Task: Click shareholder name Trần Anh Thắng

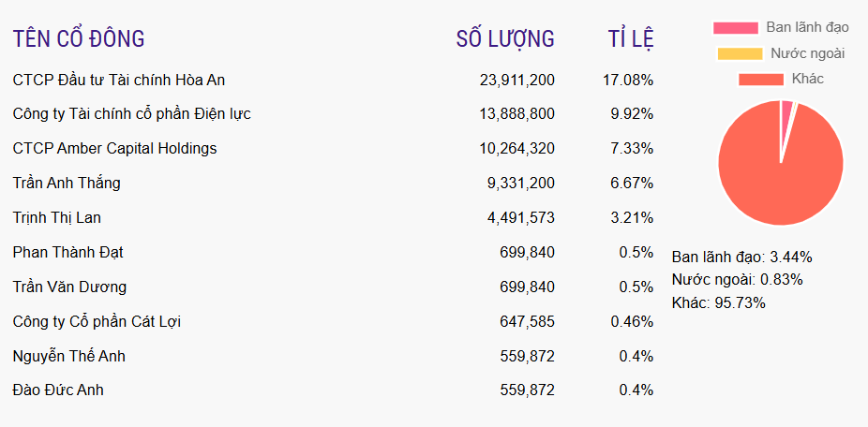Action: (67, 184)
